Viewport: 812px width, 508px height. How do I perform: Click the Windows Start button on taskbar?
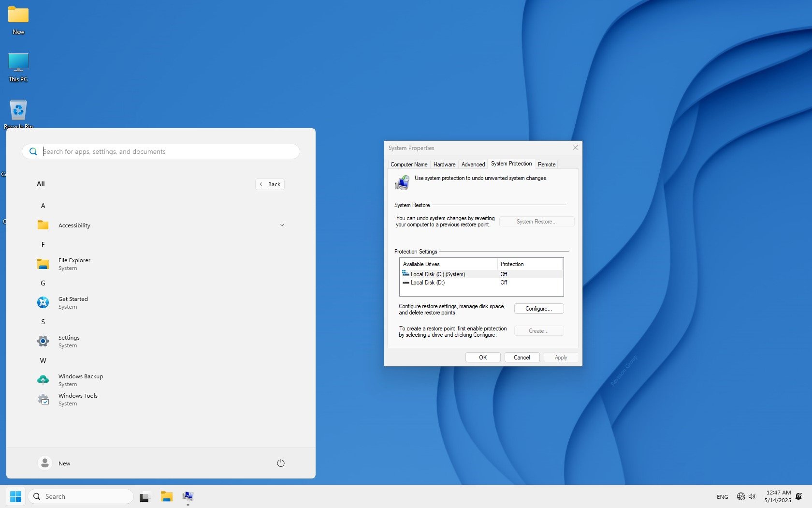coord(15,496)
